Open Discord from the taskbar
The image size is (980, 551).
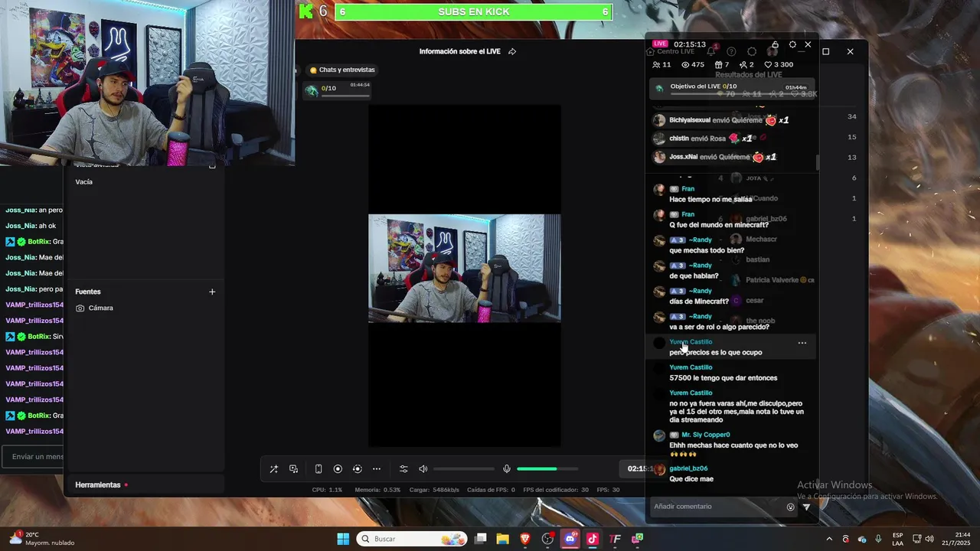570,539
